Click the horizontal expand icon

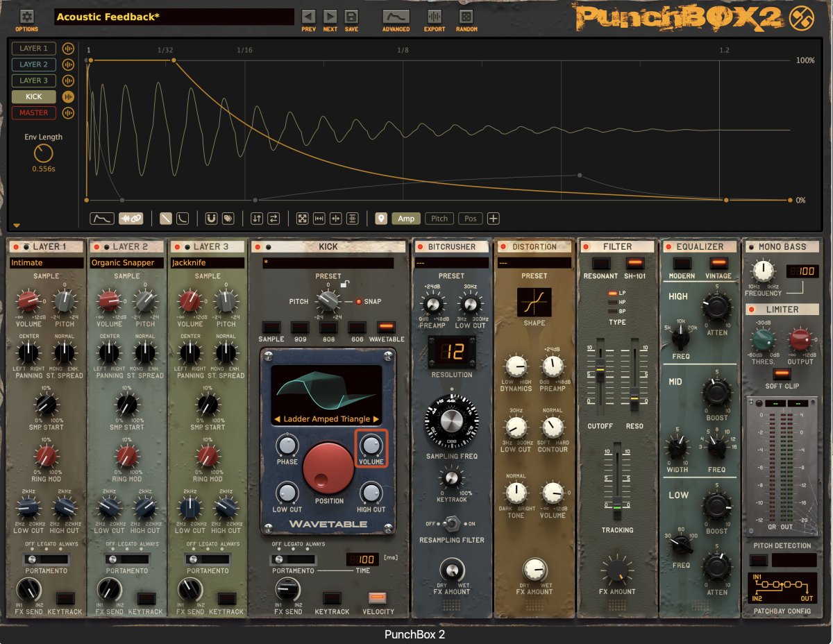(319, 219)
